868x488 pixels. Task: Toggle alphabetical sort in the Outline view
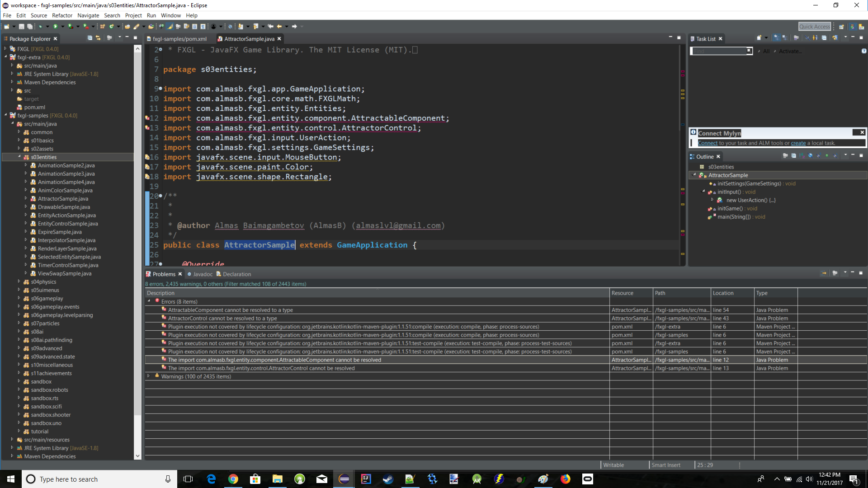coord(802,156)
